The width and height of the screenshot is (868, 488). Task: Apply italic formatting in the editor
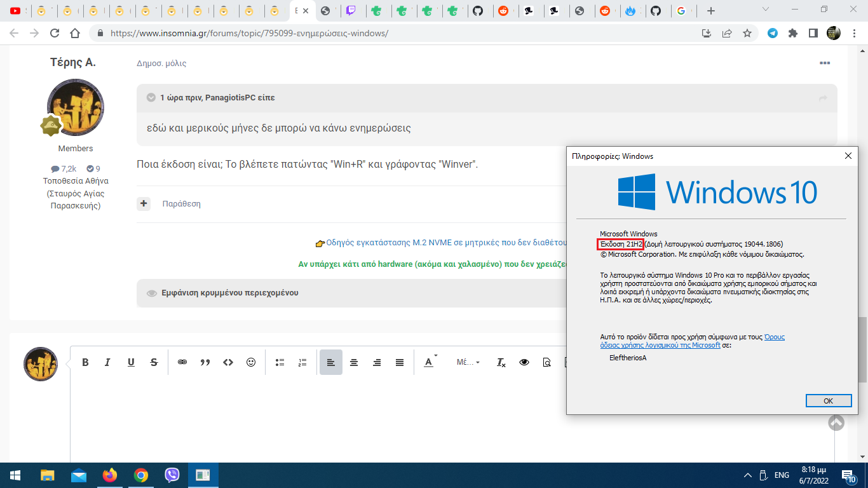(x=107, y=362)
